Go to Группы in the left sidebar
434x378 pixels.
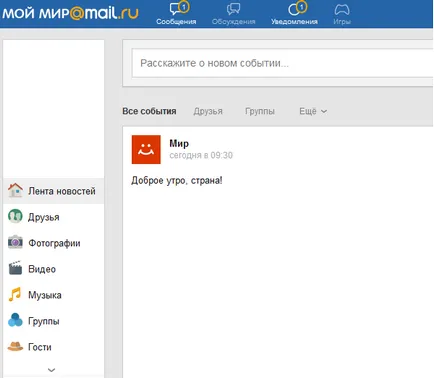click(x=54, y=321)
